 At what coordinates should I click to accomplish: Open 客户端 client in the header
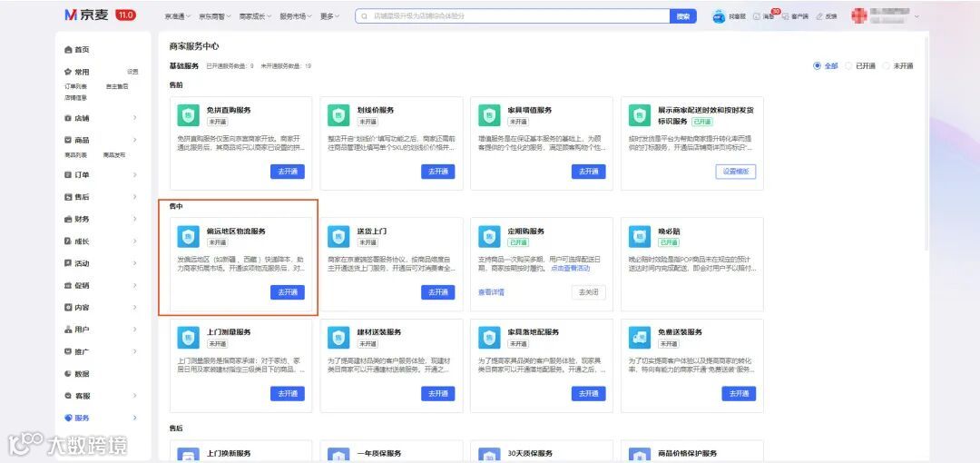point(796,17)
